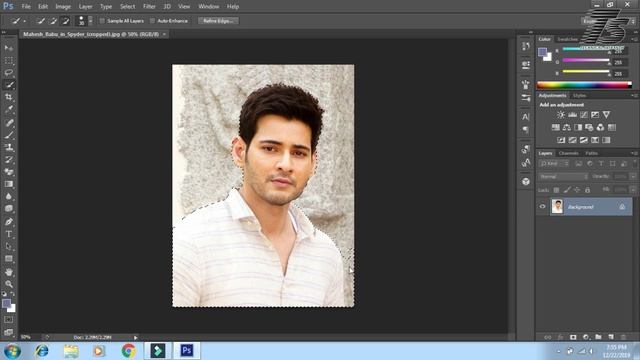Image resolution: width=640 pixels, height=360 pixels.
Task: Open the Fill value dropdown arrow
Action: tap(633, 190)
